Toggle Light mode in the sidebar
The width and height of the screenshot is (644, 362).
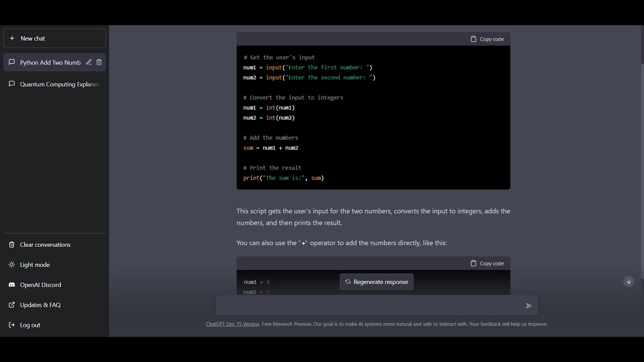[x=35, y=264]
